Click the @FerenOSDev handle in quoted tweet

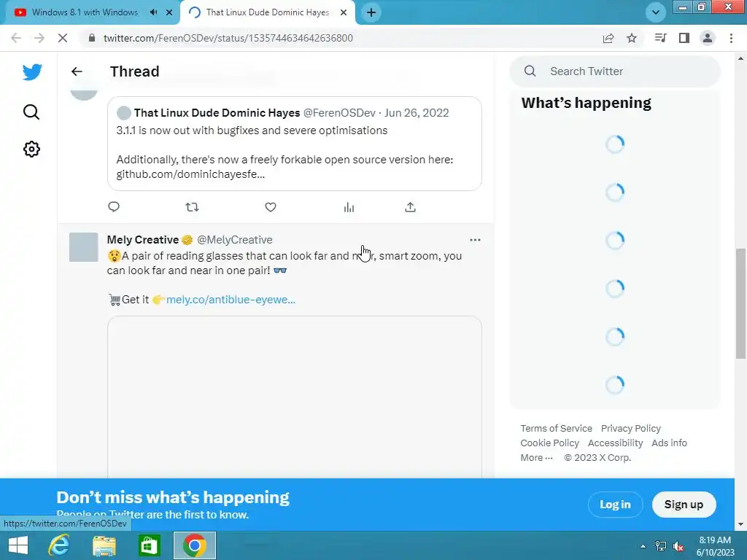click(339, 113)
